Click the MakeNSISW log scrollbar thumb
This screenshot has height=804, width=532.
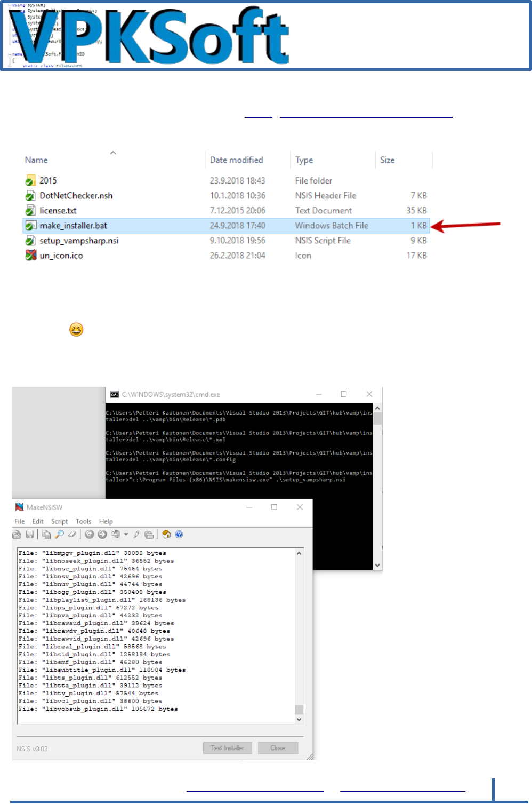(x=299, y=710)
